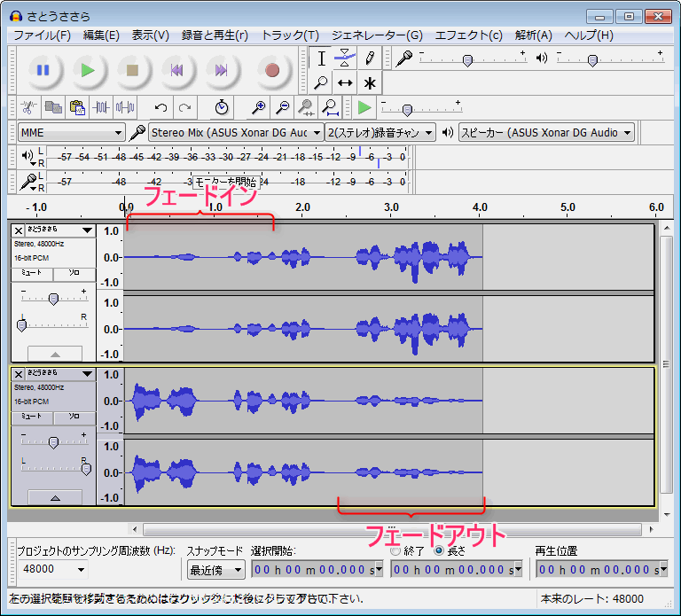Open the 表示(V) menu
Image resolution: width=681 pixels, height=616 pixels.
(x=150, y=35)
